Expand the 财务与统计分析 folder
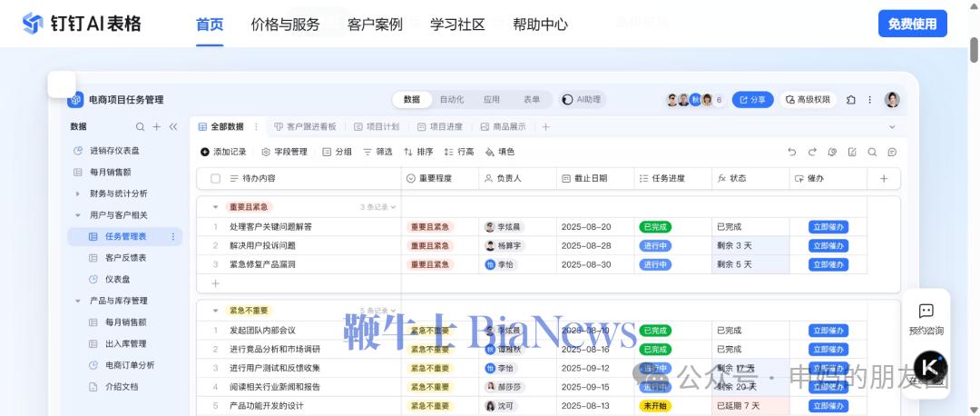This screenshot has width=980, height=416. click(x=78, y=193)
